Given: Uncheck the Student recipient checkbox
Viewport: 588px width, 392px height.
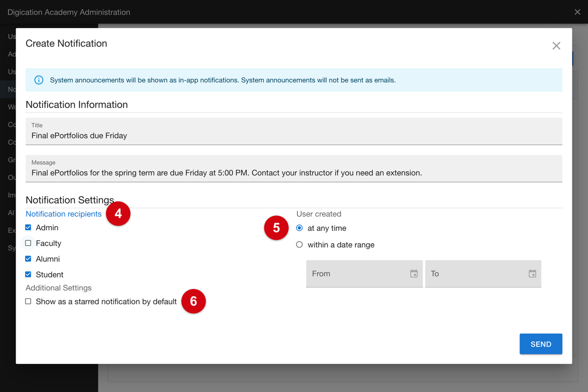Looking at the screenshot, I should (28, 274).
